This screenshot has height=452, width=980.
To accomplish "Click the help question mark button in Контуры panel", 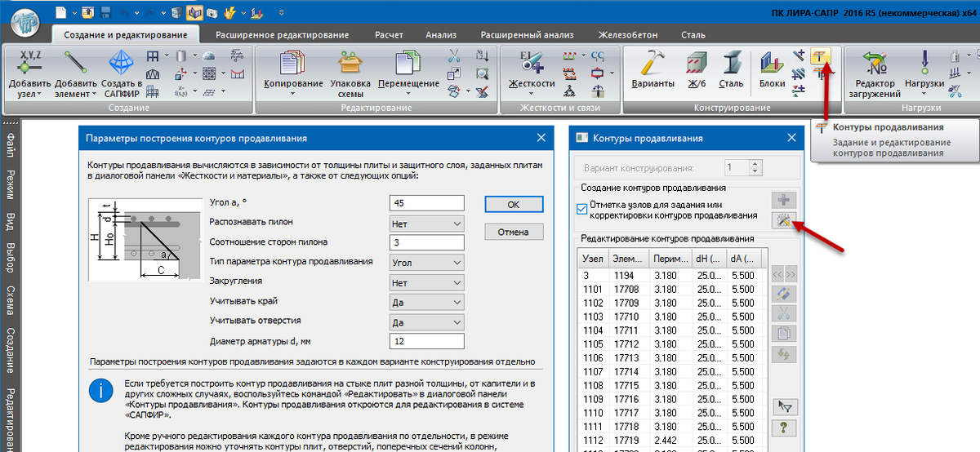I will click(784, 428).
